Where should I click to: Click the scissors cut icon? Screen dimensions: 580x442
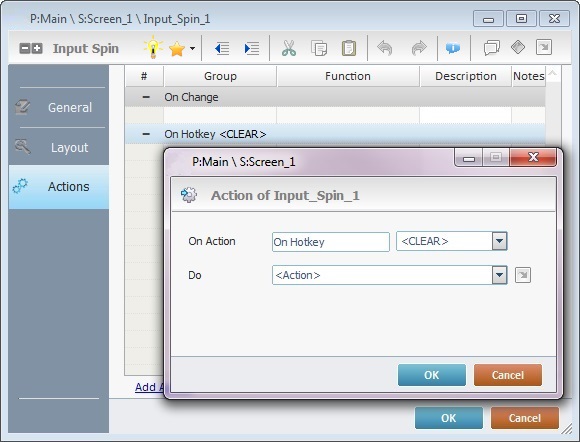coord(289,48)
